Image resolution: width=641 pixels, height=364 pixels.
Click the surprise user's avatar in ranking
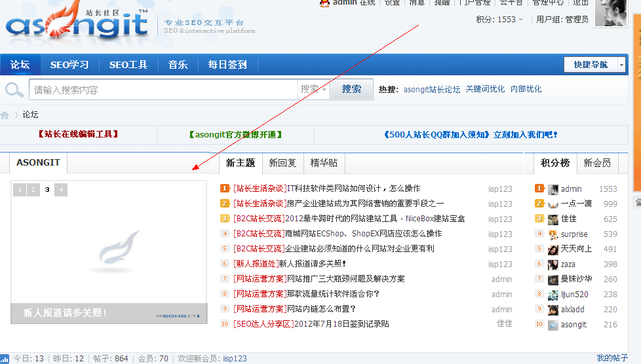click(x=553, y=234)
